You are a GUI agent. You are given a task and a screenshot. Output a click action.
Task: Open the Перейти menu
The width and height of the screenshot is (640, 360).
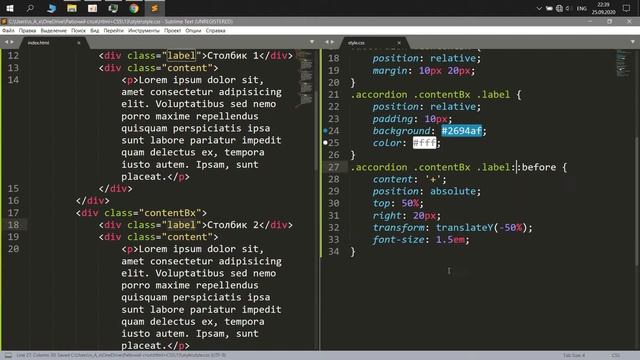[113, 31]
